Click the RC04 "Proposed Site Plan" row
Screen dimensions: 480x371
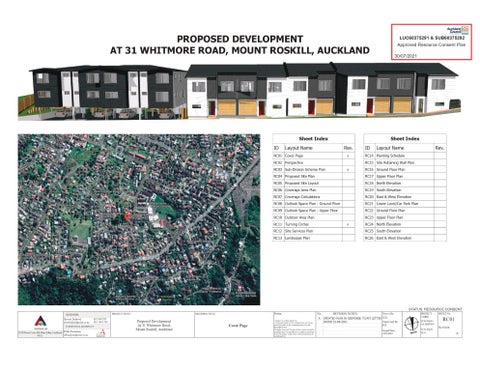(314, 176)
